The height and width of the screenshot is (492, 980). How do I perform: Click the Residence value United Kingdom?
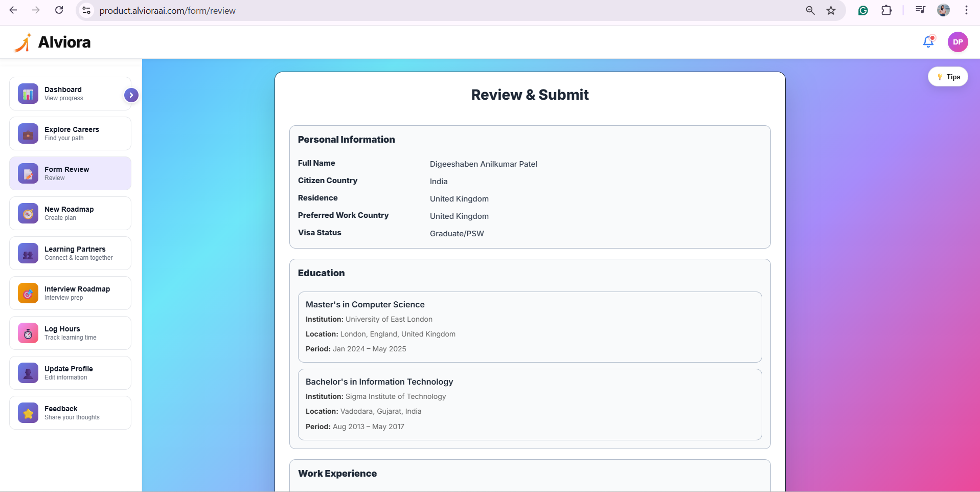point(459,199)
